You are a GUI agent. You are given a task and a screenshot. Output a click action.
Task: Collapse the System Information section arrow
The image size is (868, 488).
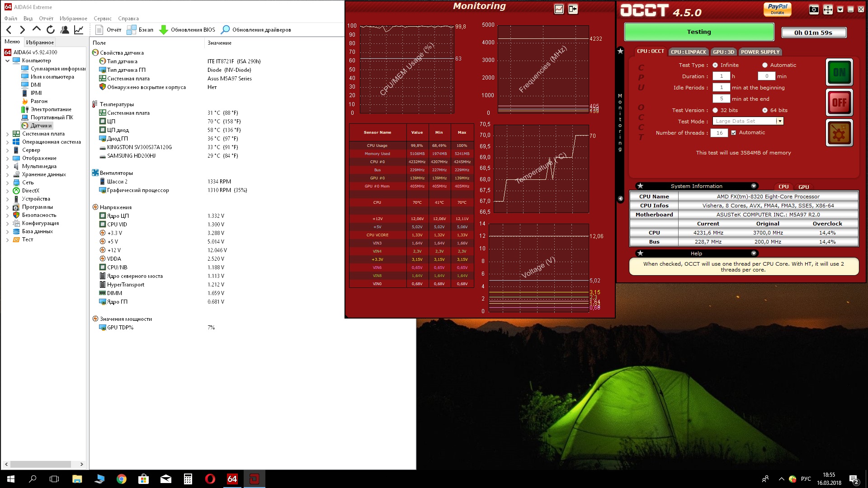click(754, 186)
